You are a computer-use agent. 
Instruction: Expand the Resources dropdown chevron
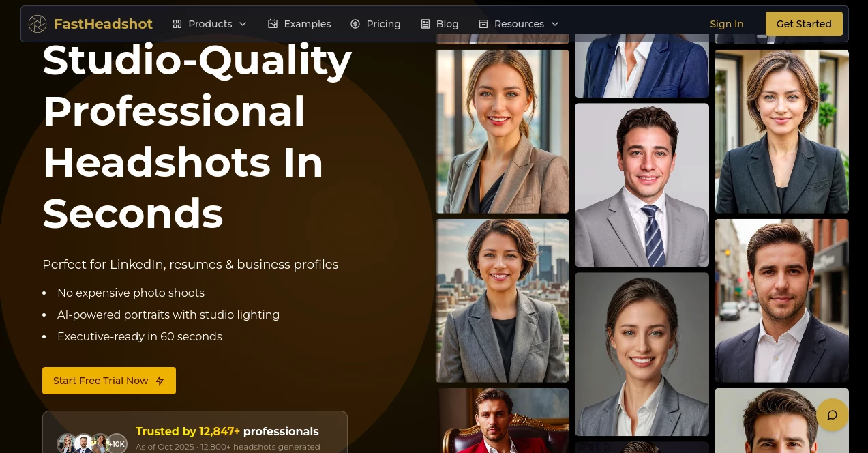pyautogui.click(x=554, y=24)
